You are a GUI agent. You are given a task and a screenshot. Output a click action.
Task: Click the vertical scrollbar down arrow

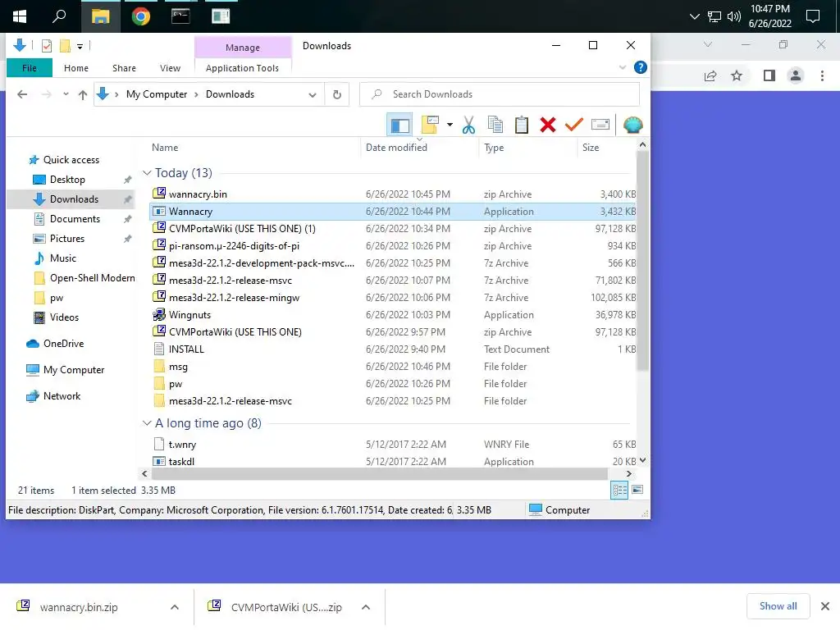pyautogui.click(x=643, y=460)
